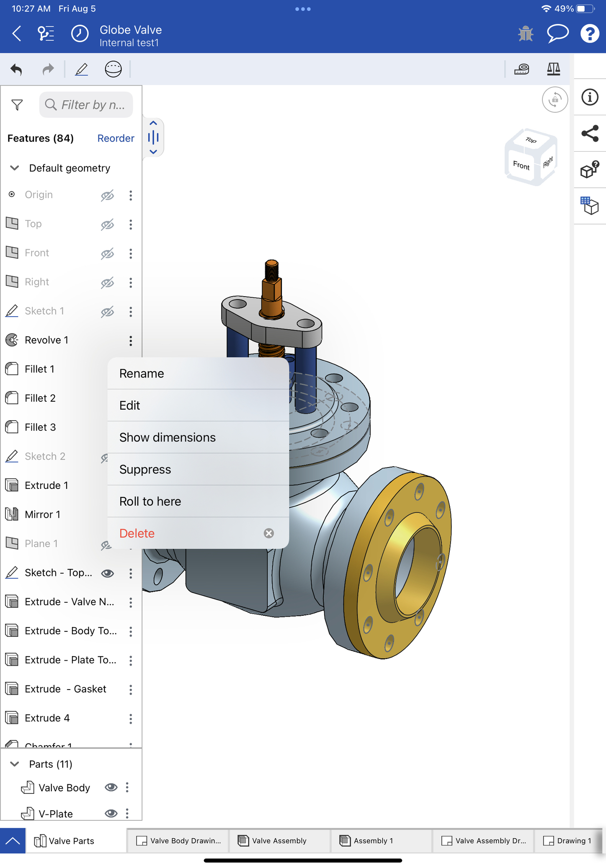Switch to the Valve Assembly tab

279,840
